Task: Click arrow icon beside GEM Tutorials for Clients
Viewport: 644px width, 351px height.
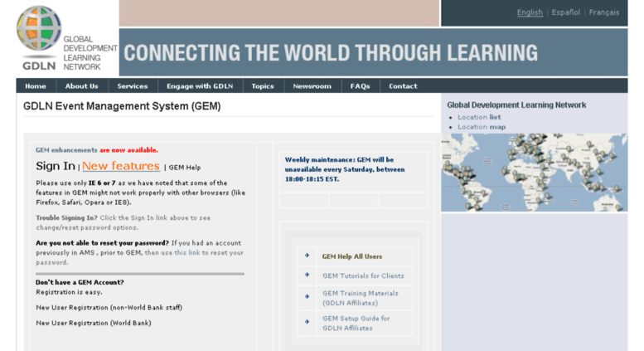Action: 307,275
